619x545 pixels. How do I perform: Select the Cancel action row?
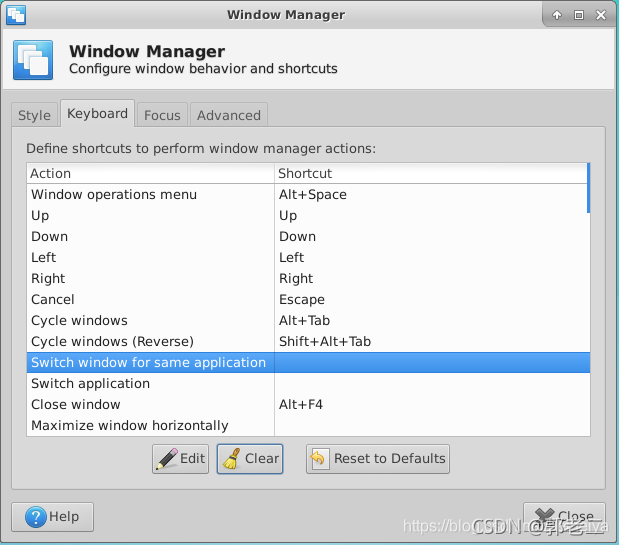[x=308, y=299]
